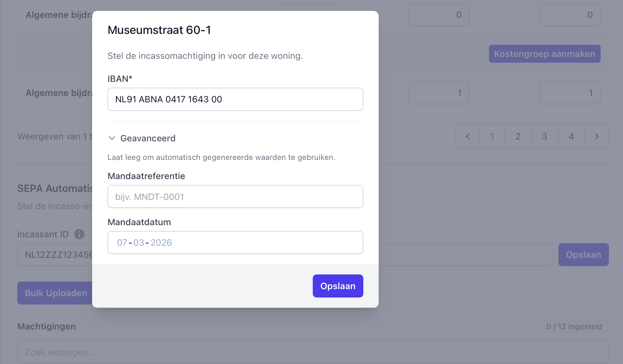
Task: Click the IBAN input field
Action: [235, 99]
